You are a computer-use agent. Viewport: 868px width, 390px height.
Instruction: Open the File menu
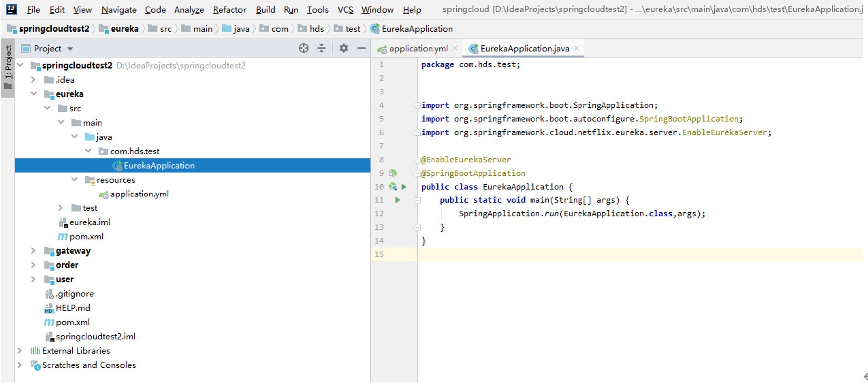point(34,10)
